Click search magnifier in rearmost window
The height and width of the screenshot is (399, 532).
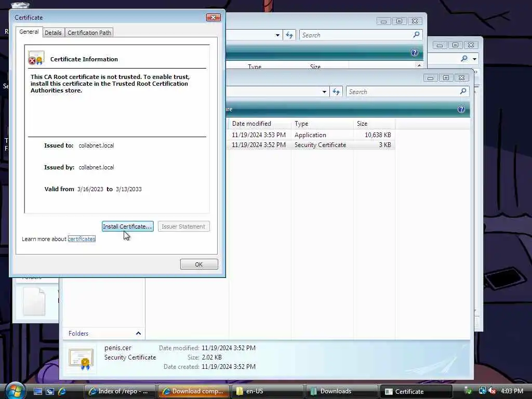(x=464, y=59)
